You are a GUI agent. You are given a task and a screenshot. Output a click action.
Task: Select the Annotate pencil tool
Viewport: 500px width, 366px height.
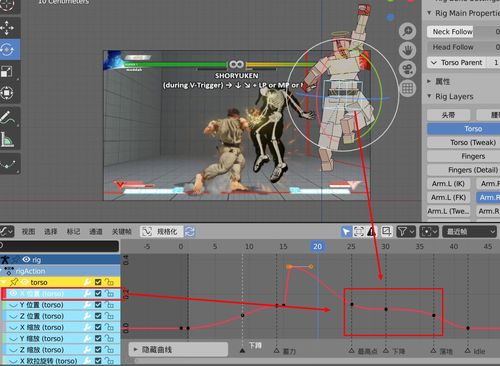click(8, 117)
